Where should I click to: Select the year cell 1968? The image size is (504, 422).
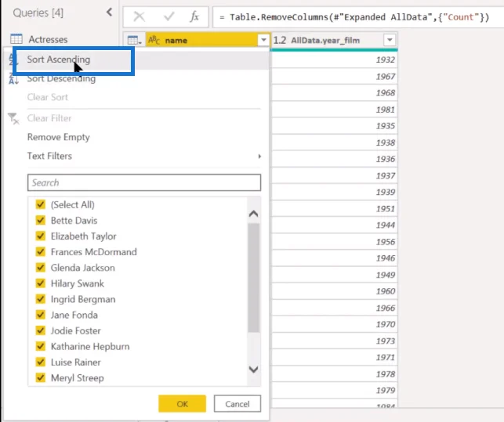334,93
